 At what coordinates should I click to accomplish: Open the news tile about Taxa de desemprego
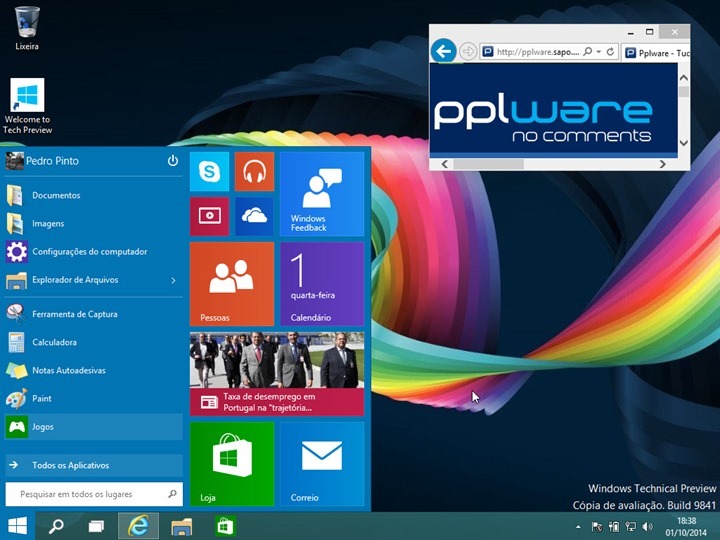pyautogui.click(x=277, y=374)
